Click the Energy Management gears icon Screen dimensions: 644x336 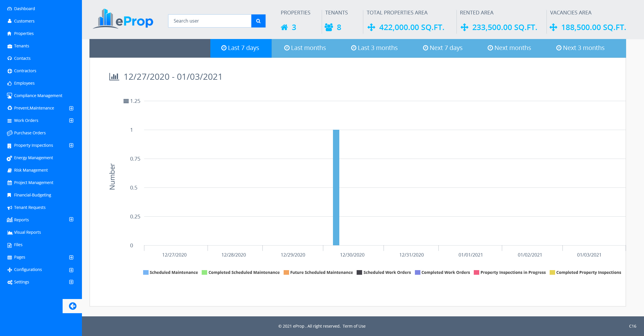(10, 158)
